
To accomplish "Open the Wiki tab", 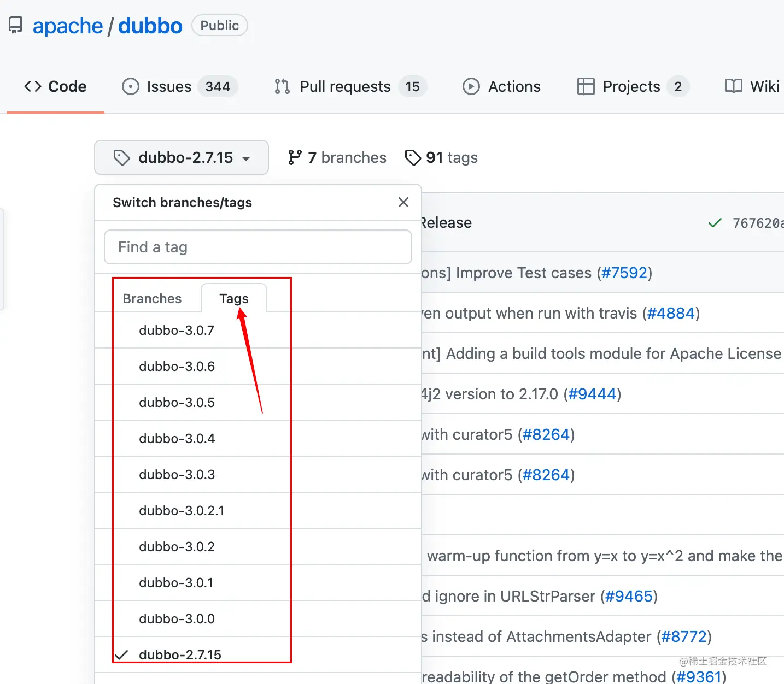I will point(752,86).
